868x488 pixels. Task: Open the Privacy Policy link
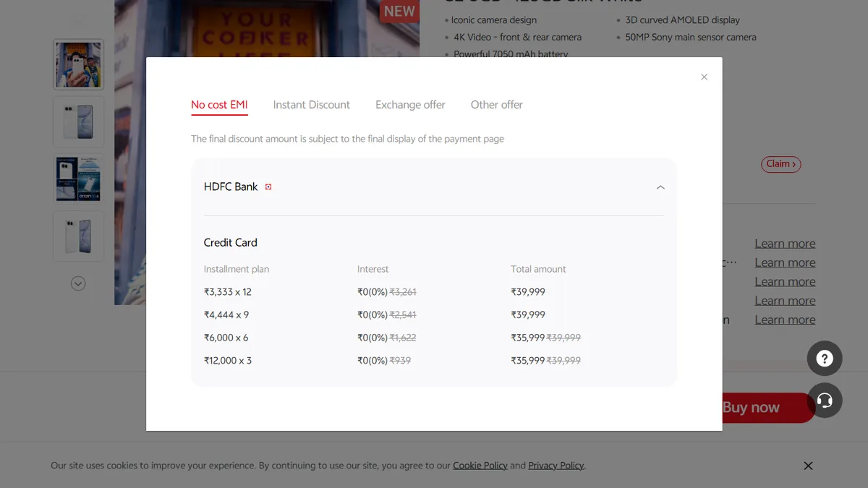(x=556, y=466)
